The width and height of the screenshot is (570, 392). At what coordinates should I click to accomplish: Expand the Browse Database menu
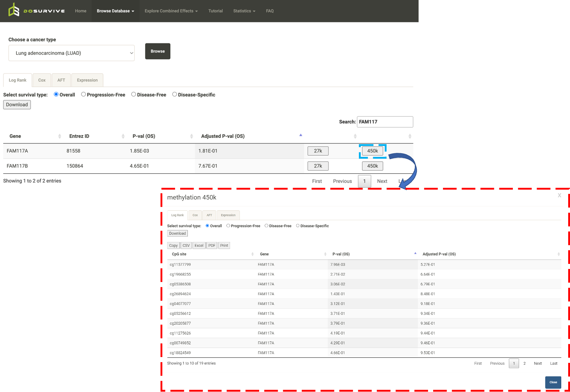(x=115, y=11)
